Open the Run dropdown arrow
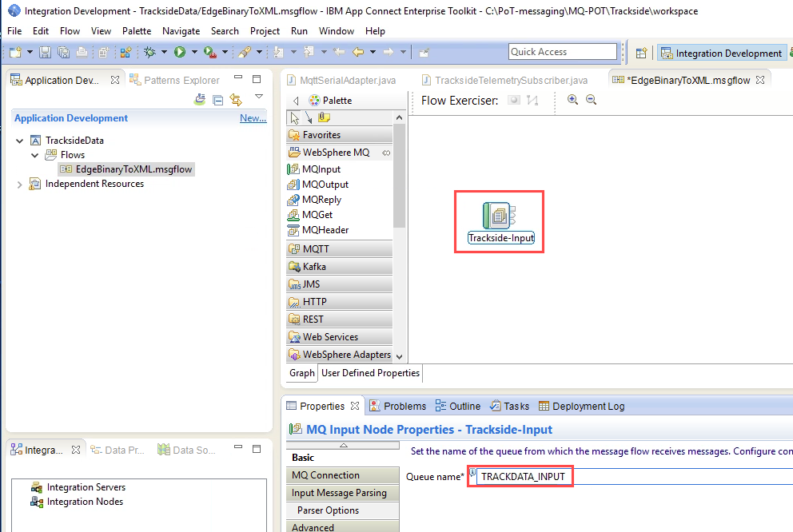This screenshot has width=793, height=532. 194,52
